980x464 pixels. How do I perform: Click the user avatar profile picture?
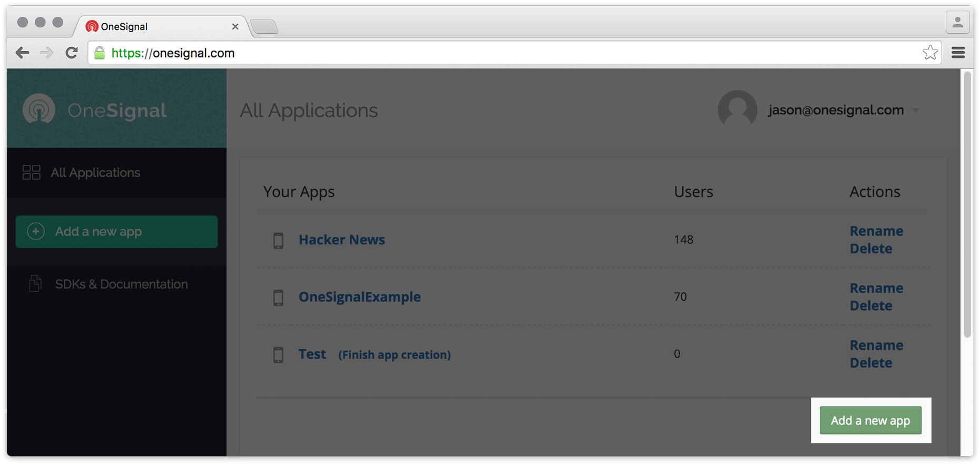737,110
